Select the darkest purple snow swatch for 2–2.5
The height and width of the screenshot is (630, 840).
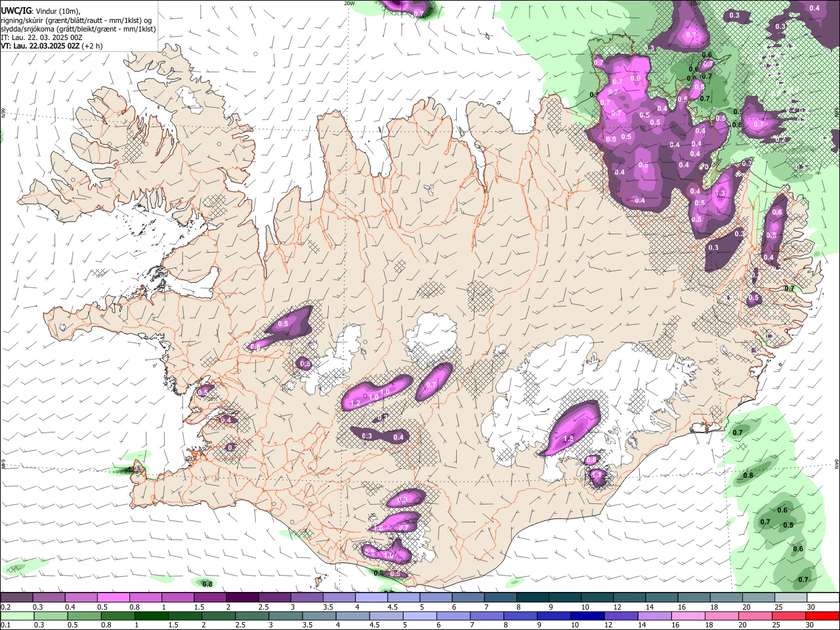pos(242,598)
